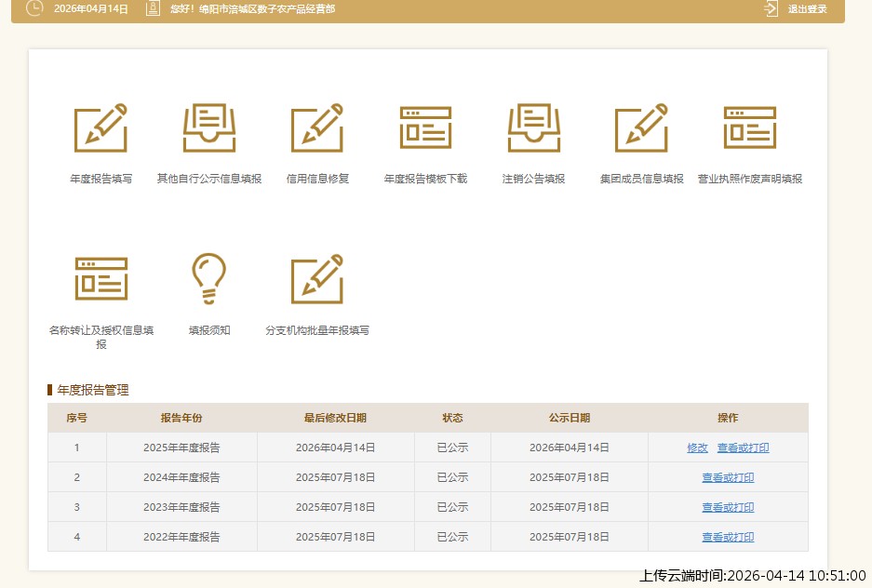Open 查看或打印 for 2024年度报告

728,477
